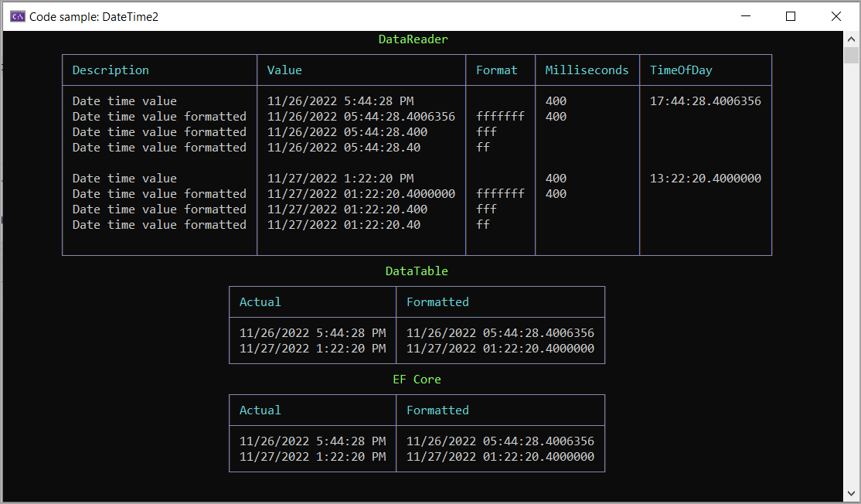Viewport: 861px width, 504px height.
Task: Click EF Core formatted '11/26/2022 05:44:28.4006356'
Action: tap(500, 441)
